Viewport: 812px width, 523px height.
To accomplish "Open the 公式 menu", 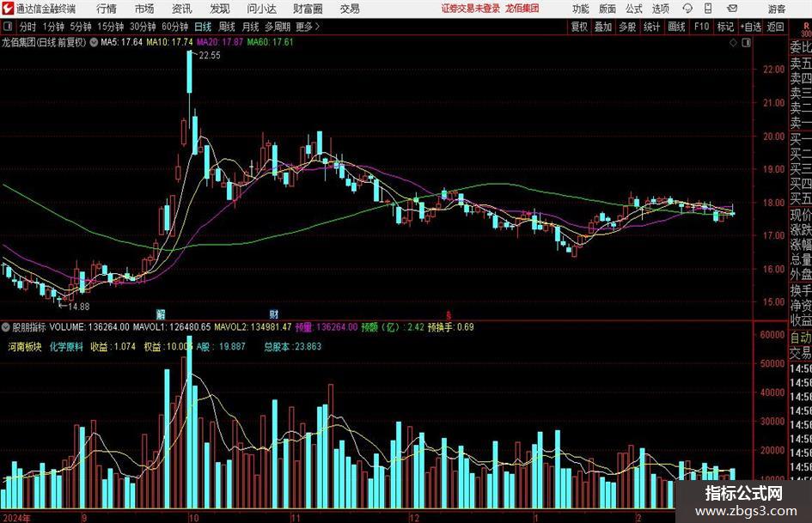I will click(634, 9).
